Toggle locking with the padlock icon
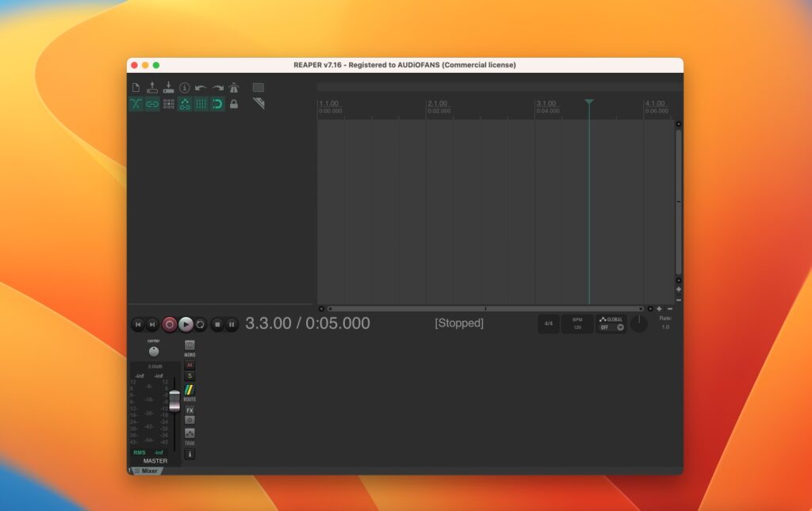The width and height of the screenshot is (812, 511). [234, 104]
